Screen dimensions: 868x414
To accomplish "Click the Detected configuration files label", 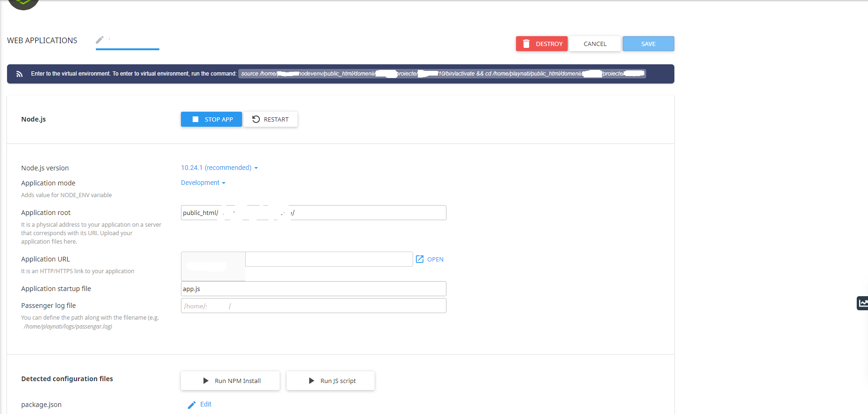I will (67, 379).
